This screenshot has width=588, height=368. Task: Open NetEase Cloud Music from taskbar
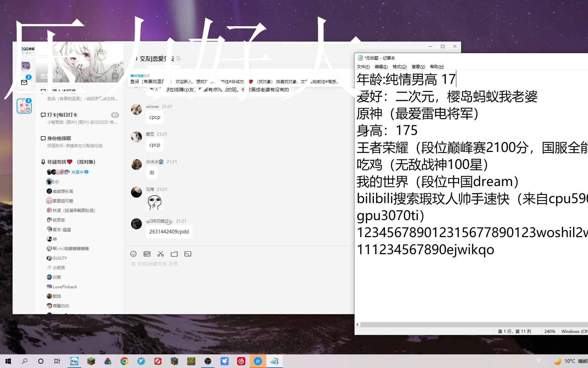tap(241, 361)
